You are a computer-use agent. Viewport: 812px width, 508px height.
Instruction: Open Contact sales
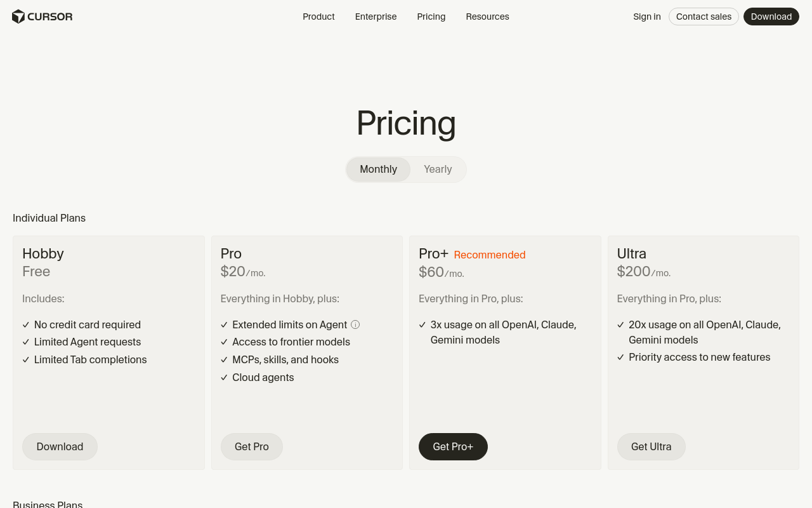tap(704, 17)
